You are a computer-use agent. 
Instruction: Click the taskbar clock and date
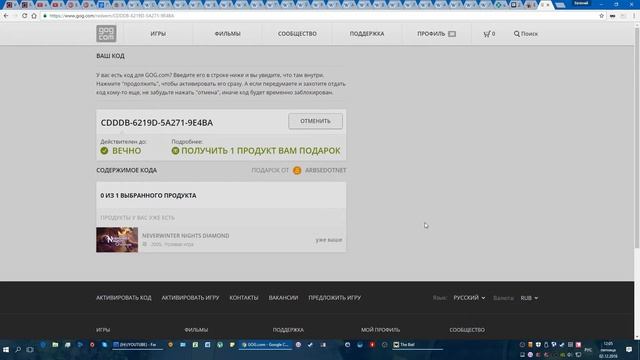click(x=608, y=350)
